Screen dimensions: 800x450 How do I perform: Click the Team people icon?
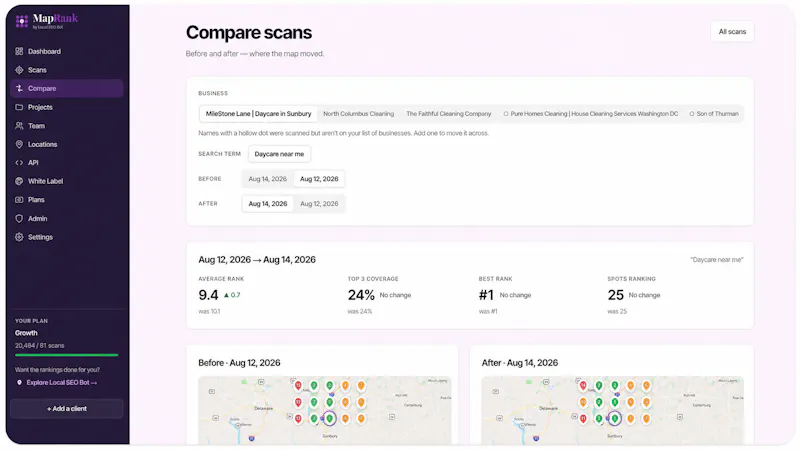pyautogui.click(x=19, y=126)
